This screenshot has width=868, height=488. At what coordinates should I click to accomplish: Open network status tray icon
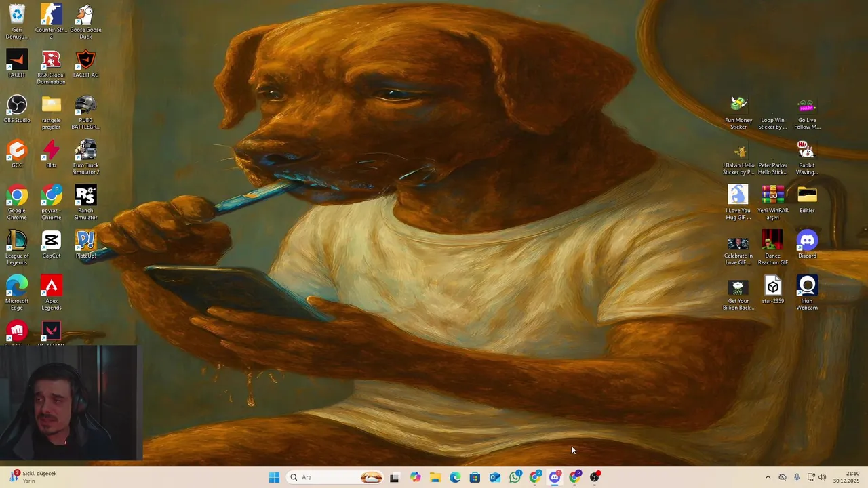(x=811, y=477)
